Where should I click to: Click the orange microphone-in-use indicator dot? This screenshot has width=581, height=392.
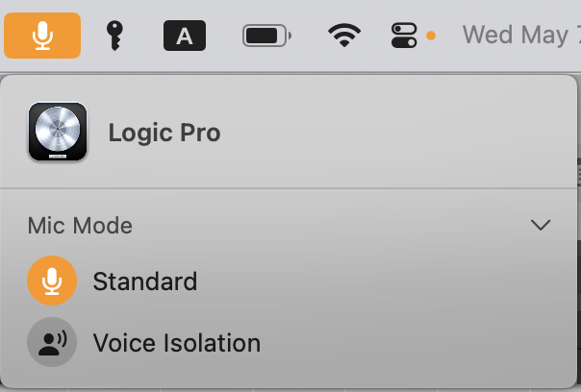click(x=431, y=36)
